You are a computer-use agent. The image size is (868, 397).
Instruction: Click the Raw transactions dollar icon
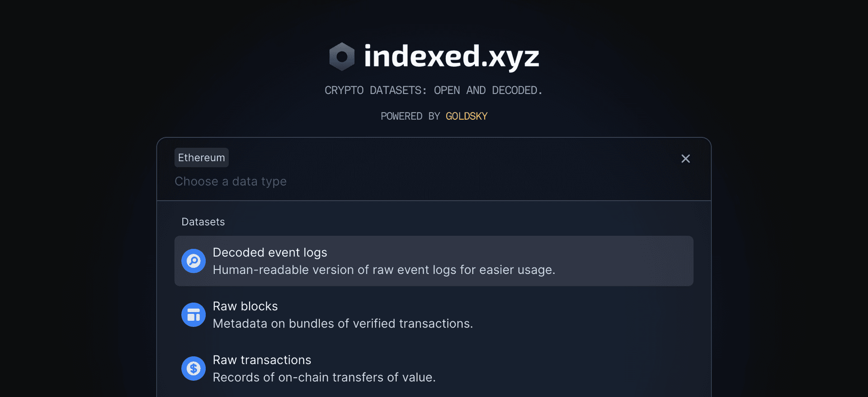coord(193,368)
